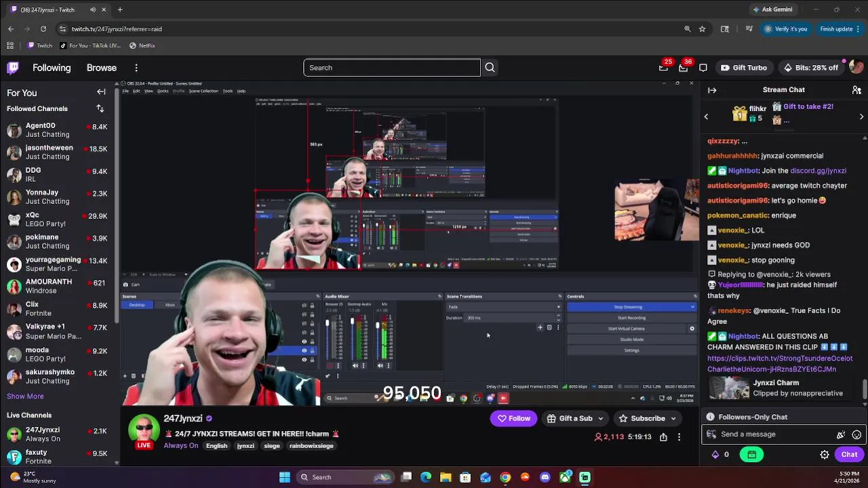Open the Browse tab

click(102, 68)
